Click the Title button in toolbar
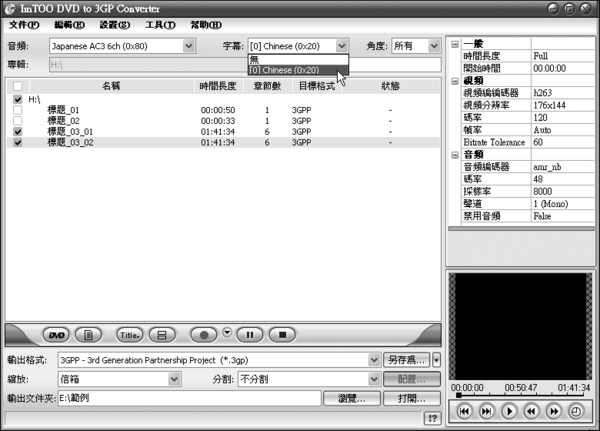600x431 pixels. click(130, 335)
